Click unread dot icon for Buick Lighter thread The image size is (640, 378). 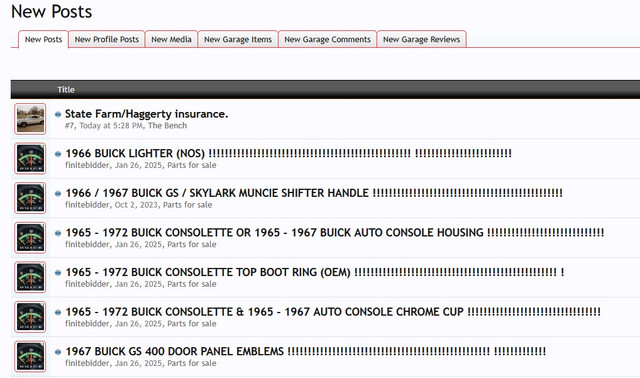pos(58,154)
